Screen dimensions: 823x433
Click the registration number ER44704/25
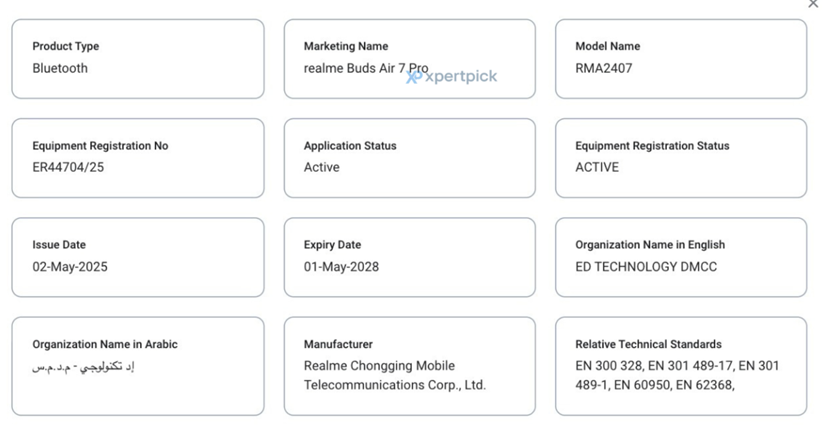click(x=68, y=168)
